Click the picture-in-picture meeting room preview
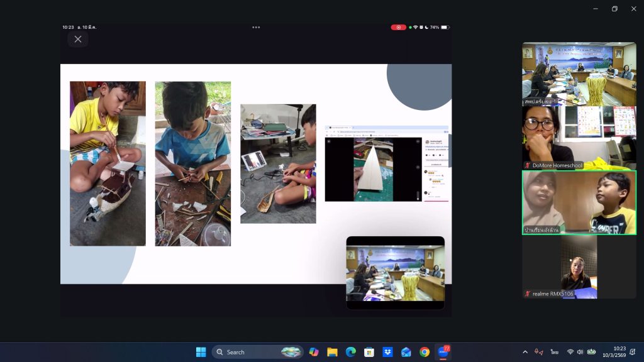 coord(395,273)
